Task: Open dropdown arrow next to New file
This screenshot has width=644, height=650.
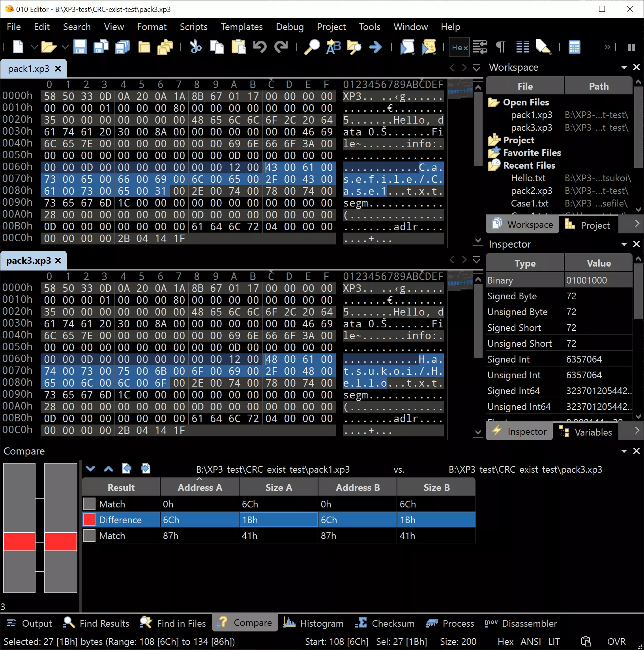Action: (x=34, y=47)
